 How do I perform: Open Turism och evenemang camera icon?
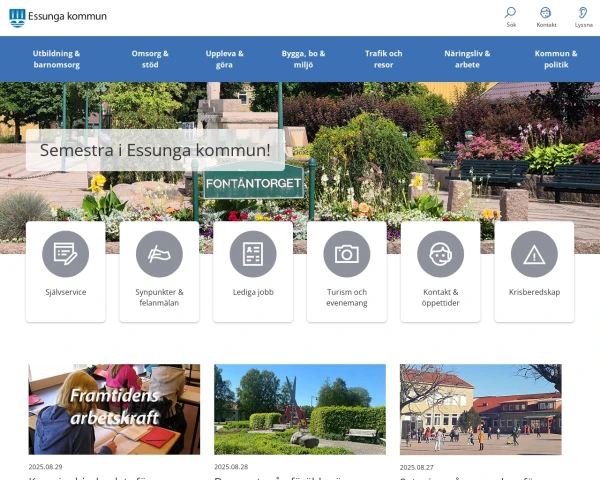[347, 254]
